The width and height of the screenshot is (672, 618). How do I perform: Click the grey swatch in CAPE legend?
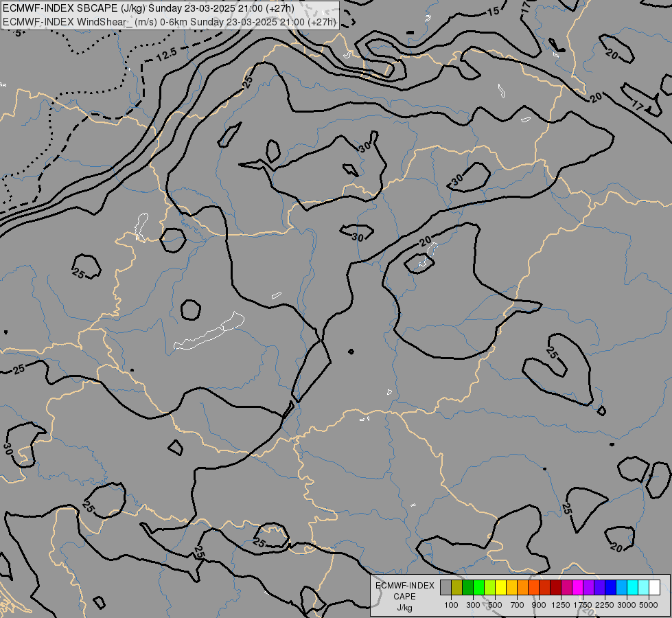(445, 587)
